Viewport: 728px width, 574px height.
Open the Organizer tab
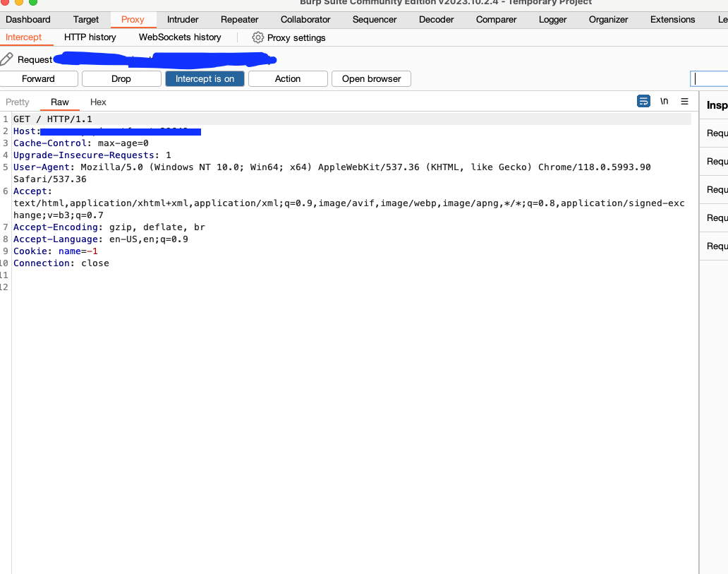click(608, 20)
